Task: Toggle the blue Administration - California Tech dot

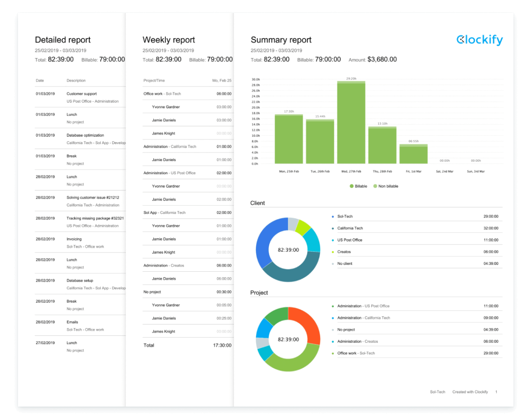Action: [333, 318]
